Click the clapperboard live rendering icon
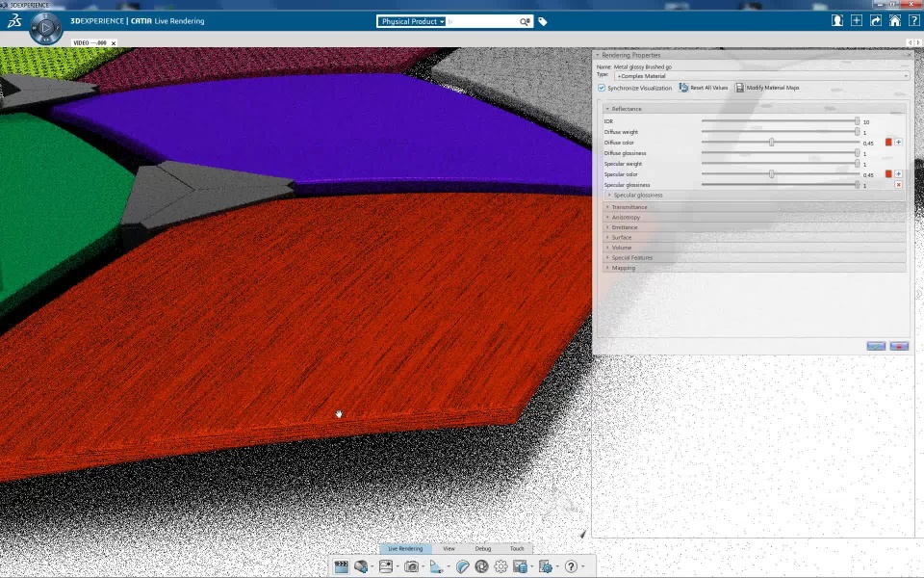Viewport: 924px width, 578px height. [x=341, y=566]
